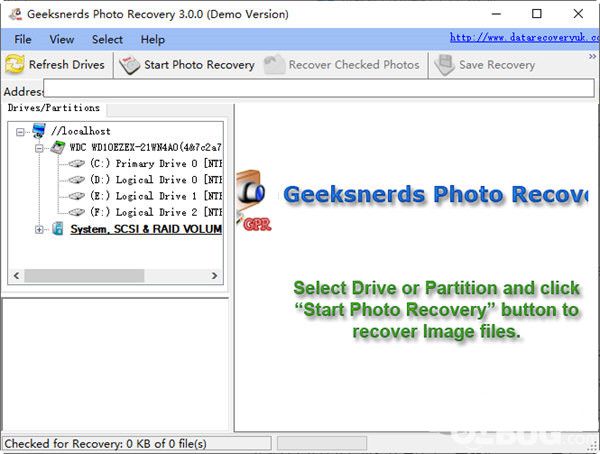Maximize the Geeksnerds Photo Recovery window
The height and width of the screenshot is (454, 600).
[537, 14]
